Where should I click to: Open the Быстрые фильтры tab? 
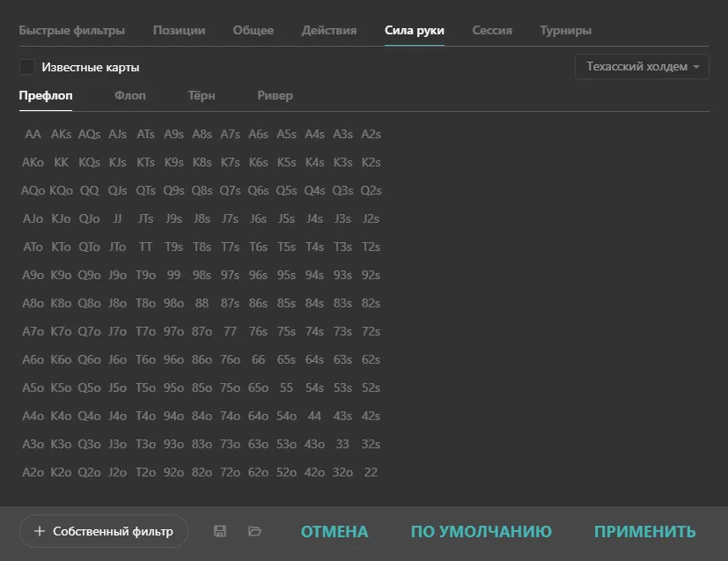[x=72, y=30]
